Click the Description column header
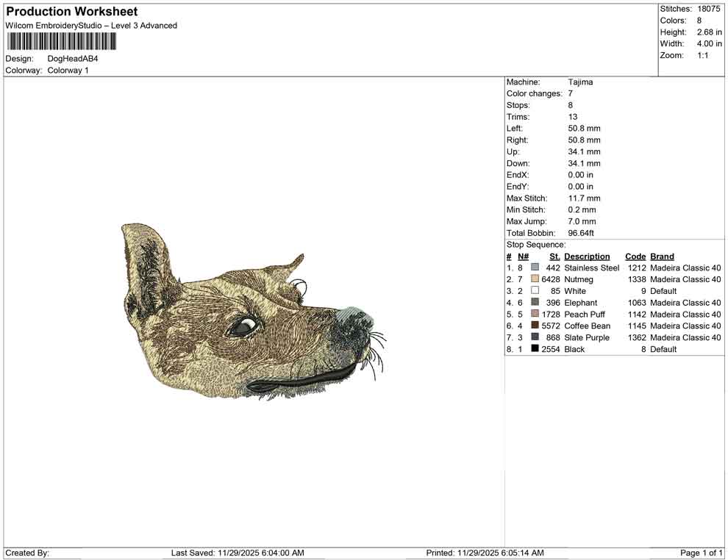This screenshot has height=560, width=728. pos(586,256)
